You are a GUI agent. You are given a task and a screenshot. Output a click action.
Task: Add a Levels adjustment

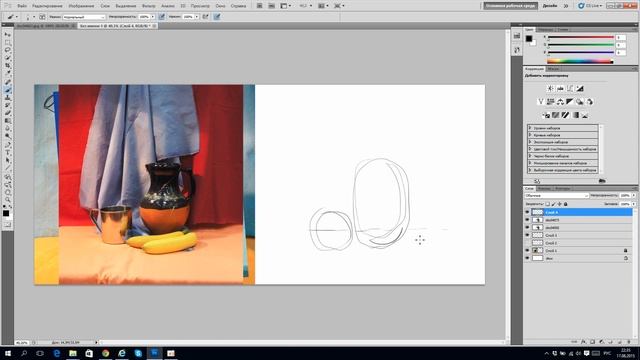(x=560, y=89)
